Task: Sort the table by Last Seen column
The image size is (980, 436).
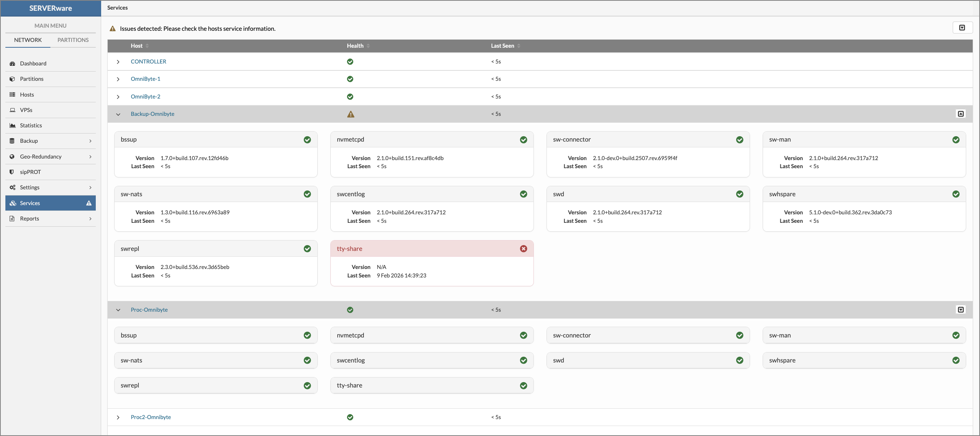Action: coord(505,46)
